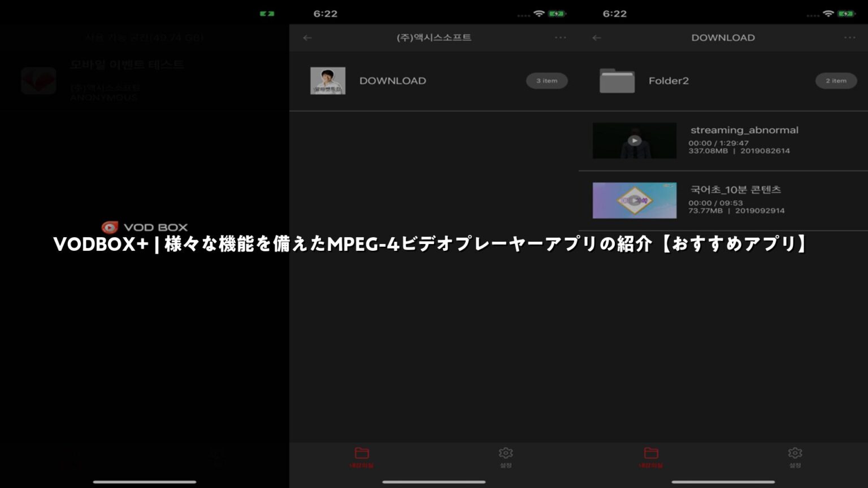Tap the VOD BOX logo icon
Image resolution: width=868 pixels, height=488 pixels.
click(x=111, y=226)
